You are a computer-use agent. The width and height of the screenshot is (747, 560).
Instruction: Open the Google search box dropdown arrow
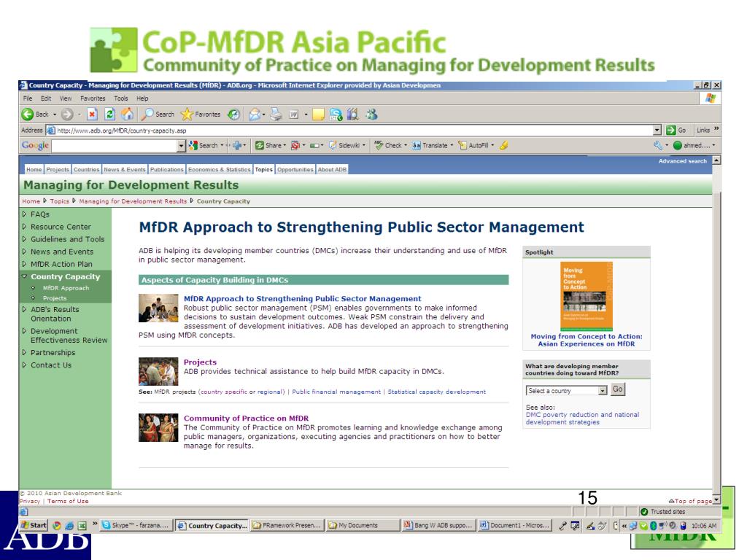[181, 146]
